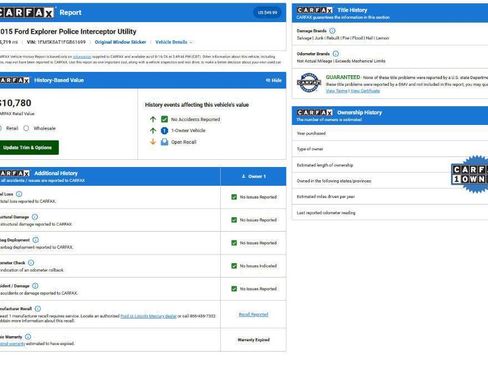The image size is (488, 366).
Task: Open info icon beside Total Loss
Action: click(x=19, y=194)
